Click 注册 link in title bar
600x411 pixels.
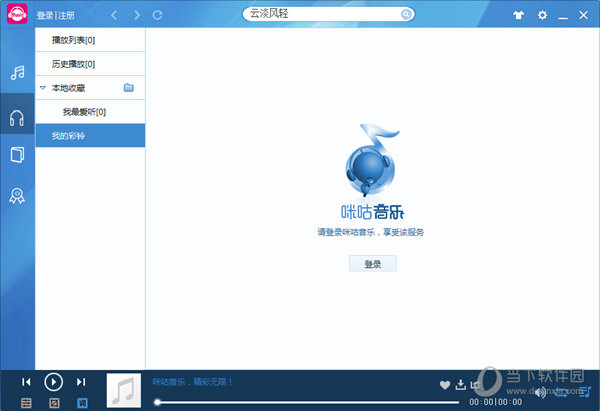[66, 16]
